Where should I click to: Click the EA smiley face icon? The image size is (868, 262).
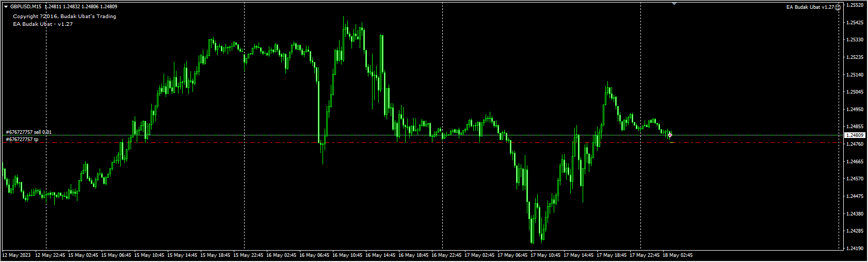coord(838,7)
